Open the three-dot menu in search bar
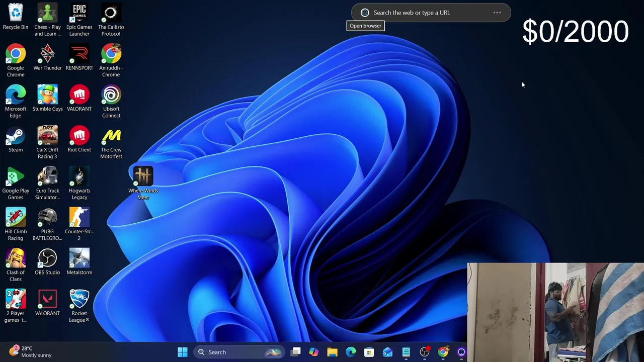 tap(497, 13)
